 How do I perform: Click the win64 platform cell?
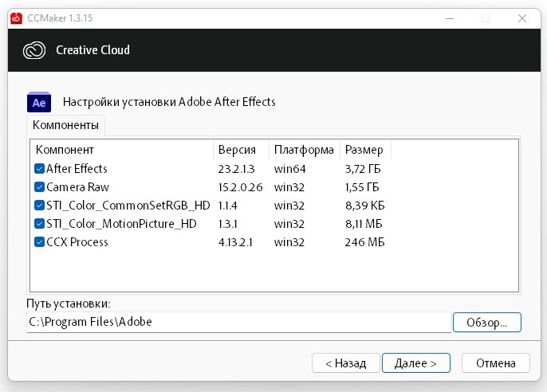click(x=290, y=169)
